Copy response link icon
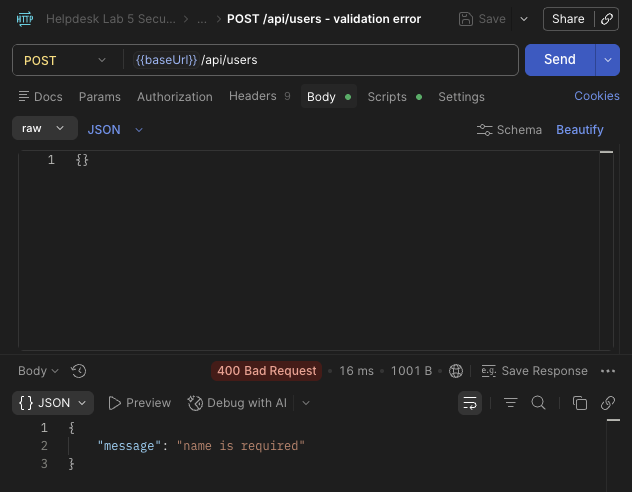The width and height of the screenshot is (632, 492). (x=608, y=403)
